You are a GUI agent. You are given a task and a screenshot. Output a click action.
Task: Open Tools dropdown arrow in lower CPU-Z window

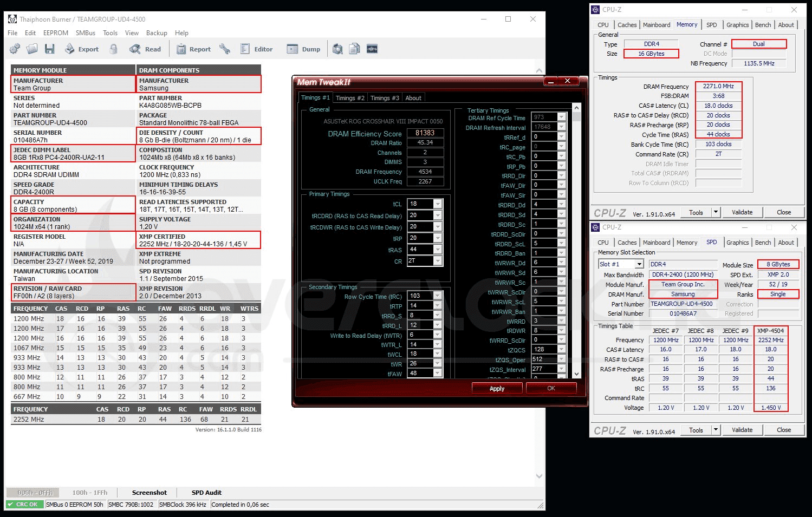716,430
